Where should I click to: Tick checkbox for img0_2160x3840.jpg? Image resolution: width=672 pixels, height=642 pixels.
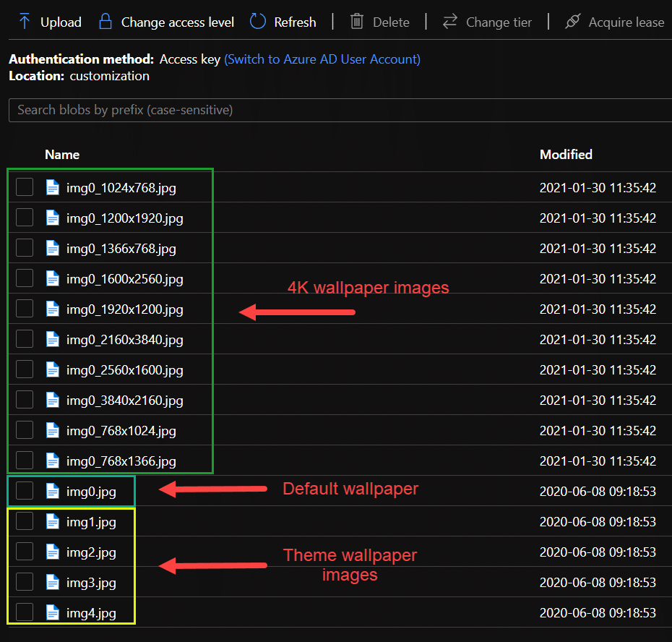click(x=25, y=339)
